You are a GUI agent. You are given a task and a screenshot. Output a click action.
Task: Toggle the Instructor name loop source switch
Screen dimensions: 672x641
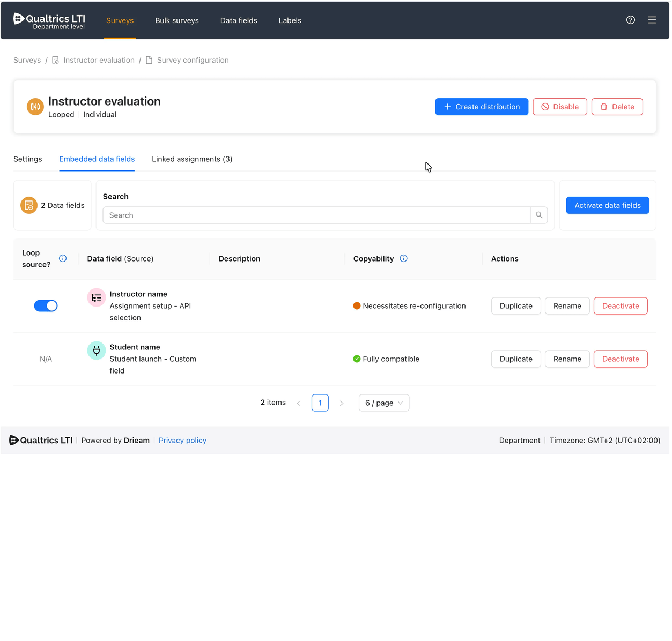46,305
